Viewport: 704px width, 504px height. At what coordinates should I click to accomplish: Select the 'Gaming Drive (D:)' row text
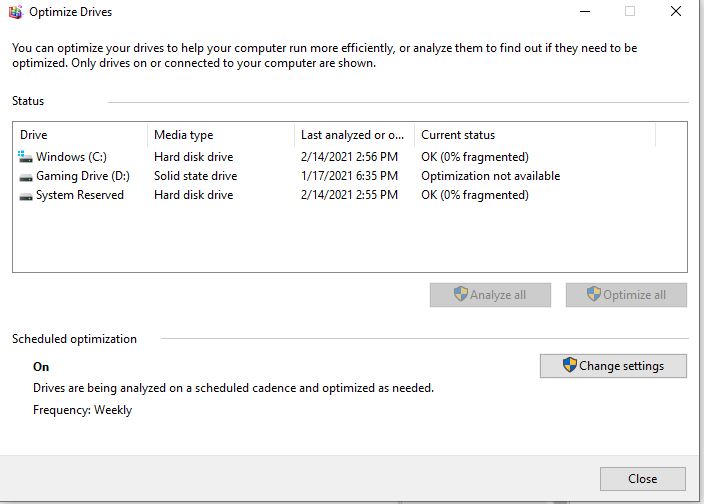[x=83, y=176]
